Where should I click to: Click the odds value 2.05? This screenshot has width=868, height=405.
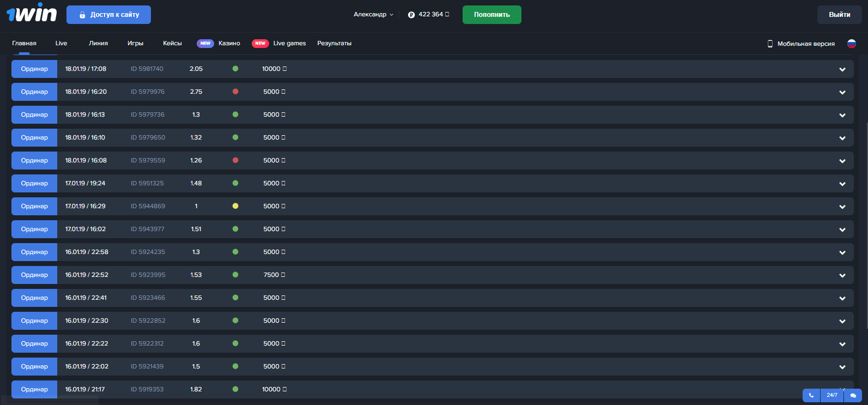(x=196, y=69)
